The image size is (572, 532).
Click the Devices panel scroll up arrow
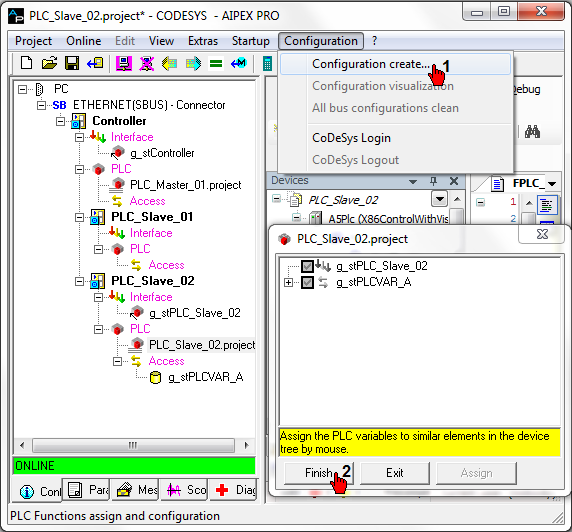pos(457,199)
